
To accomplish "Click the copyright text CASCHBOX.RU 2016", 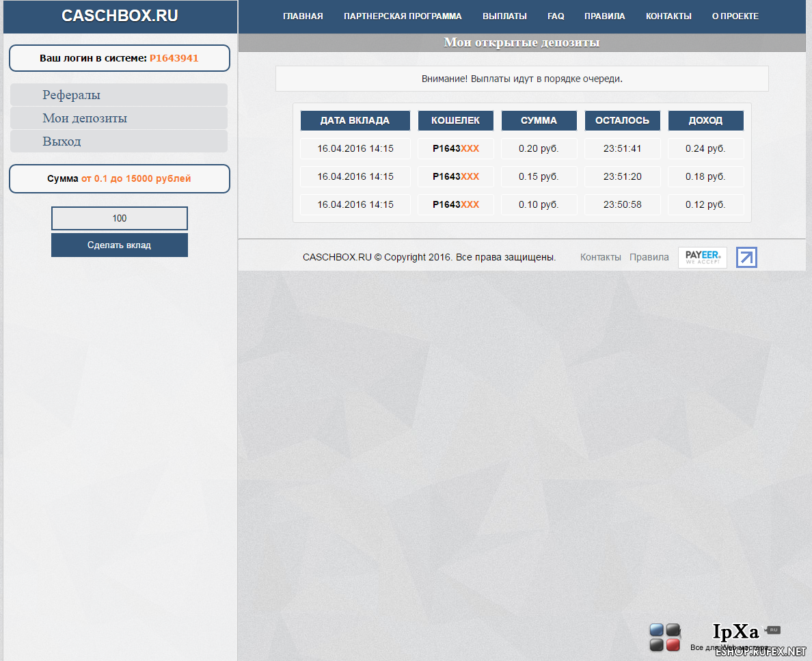I will pyautogui.click(x=429, y=258).
